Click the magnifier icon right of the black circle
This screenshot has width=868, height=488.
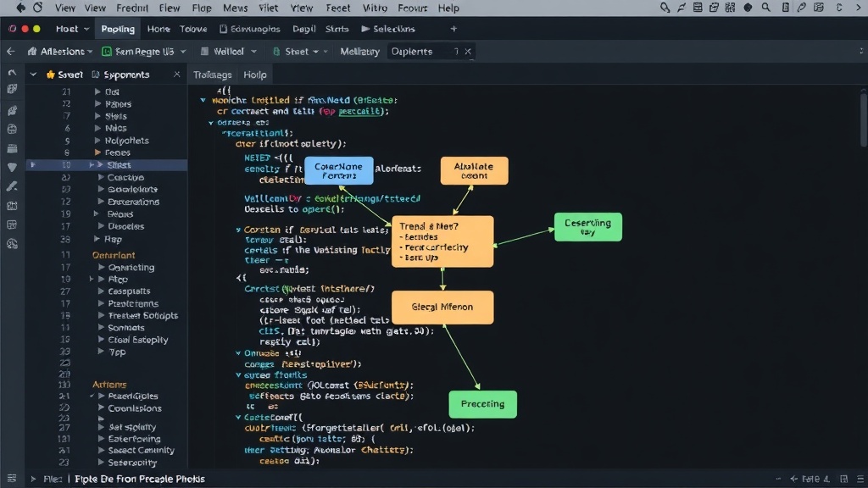pos(765,8)
